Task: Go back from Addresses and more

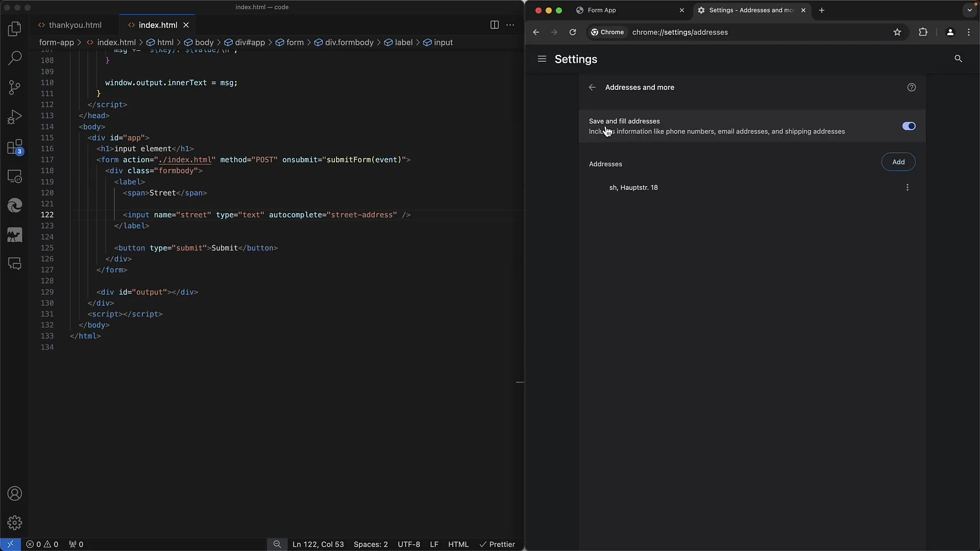Action: point(592,87)
